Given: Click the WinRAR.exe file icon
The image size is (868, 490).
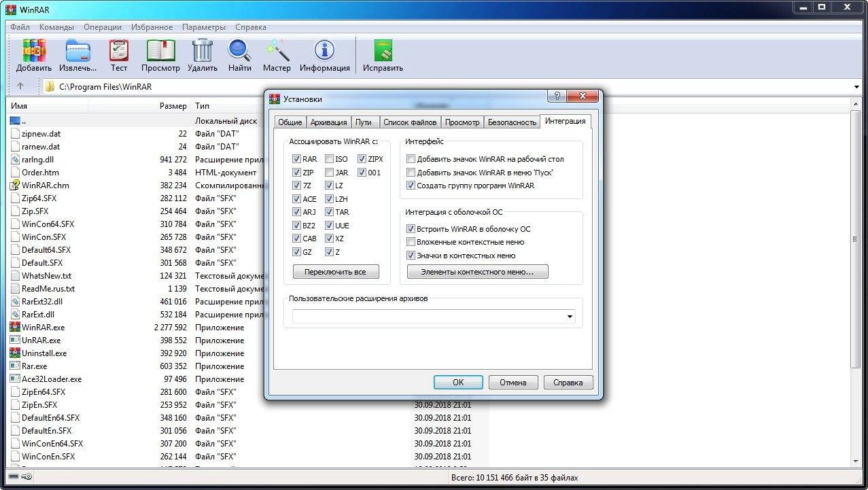Looking at the screenshot, I should tap(16, 328).
